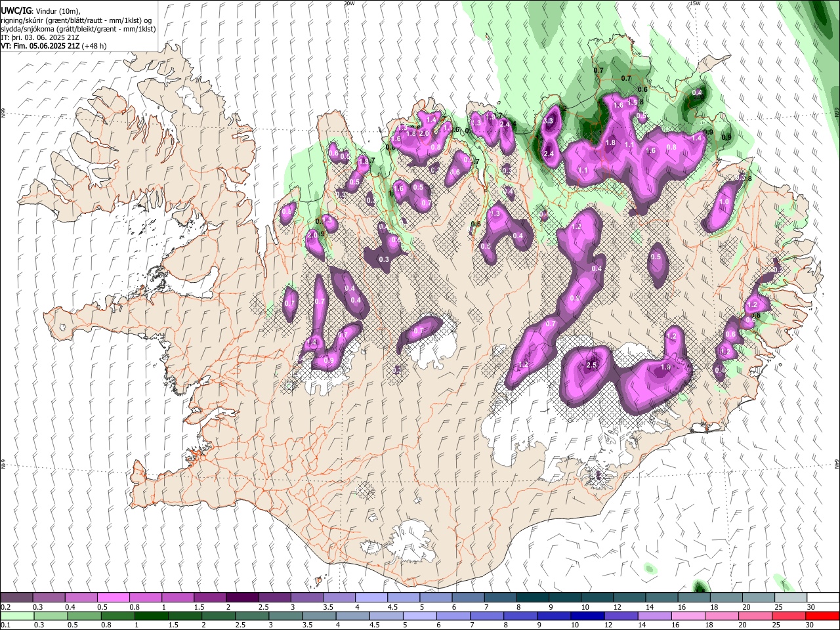This screenshot has width=840, height=630.
Task: Click the '18' label in the upper legend scale
Action: (x=714, y=607)
